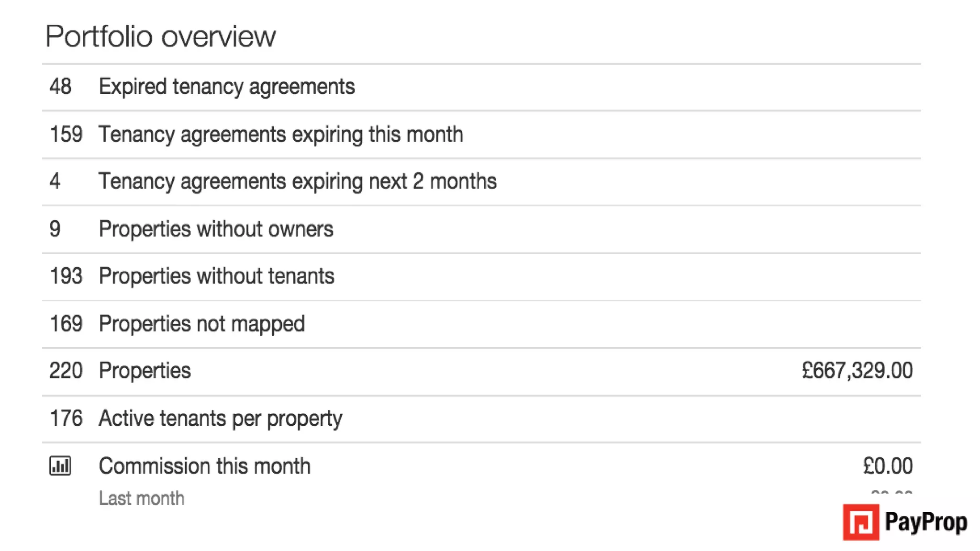Click the count 193 properties without tenants

tap(66, 276)
